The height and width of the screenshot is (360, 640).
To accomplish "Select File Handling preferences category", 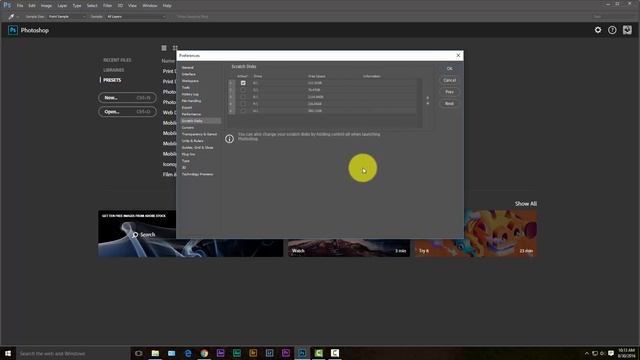I will pos(191,101).
